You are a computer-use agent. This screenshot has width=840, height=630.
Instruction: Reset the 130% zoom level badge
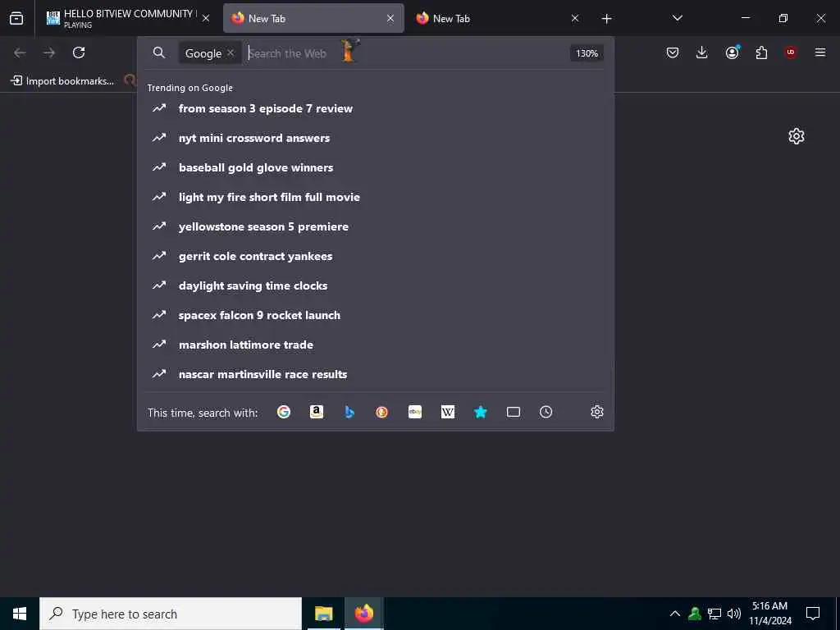point(587,53)
